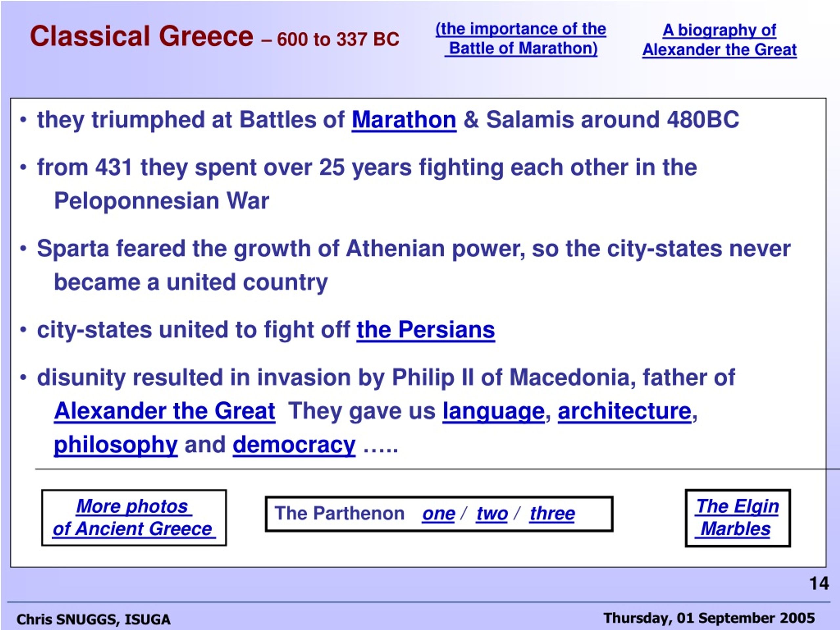Open Parthenon photo link three

pyautogui.click(x=552, y=514)
